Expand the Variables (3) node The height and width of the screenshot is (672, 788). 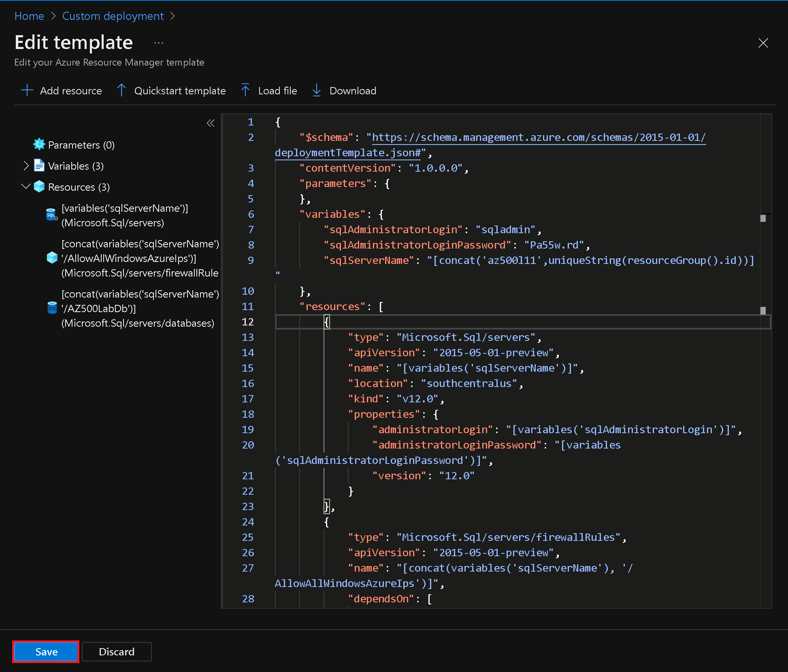point(26,166)
